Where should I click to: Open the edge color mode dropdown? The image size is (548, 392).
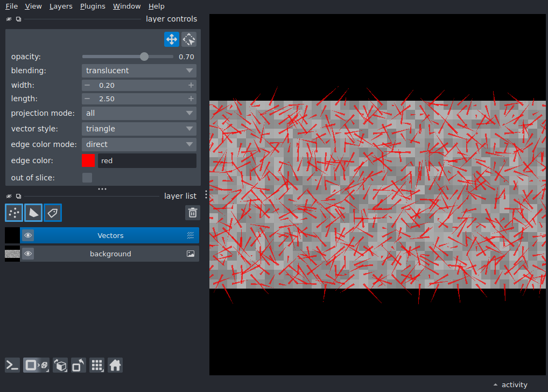139,144
